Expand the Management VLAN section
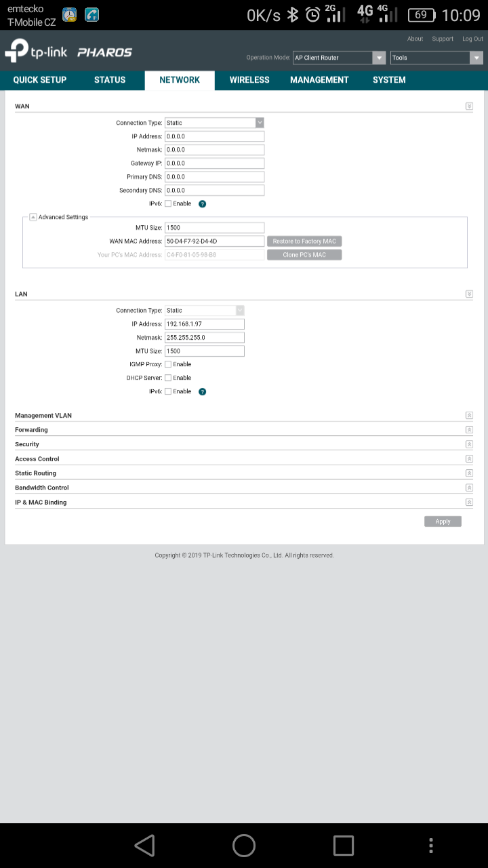This screenshot has height=868, width=488. tap(469, 415)
